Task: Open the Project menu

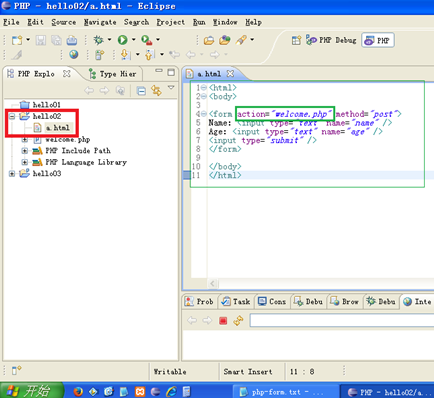Action: coord(171,22)
